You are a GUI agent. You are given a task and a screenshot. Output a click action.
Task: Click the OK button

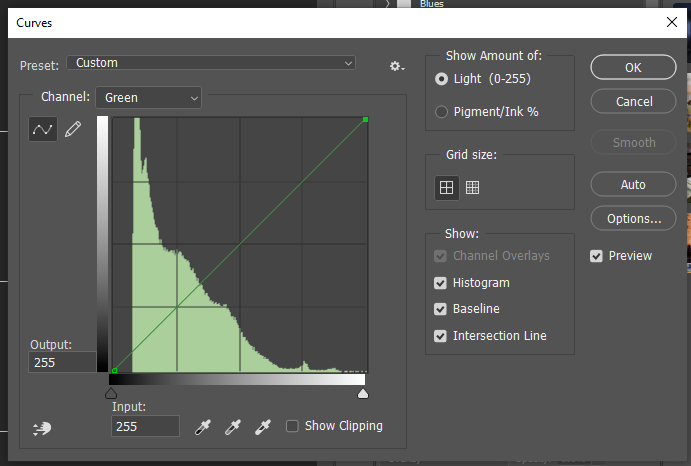[633, 67]
